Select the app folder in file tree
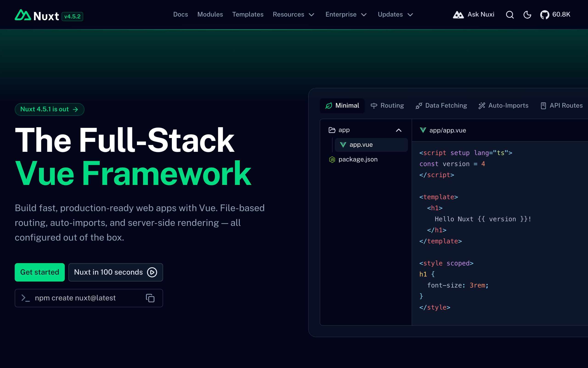This screenshot has height=368, width=588. [x=365, y=130]
